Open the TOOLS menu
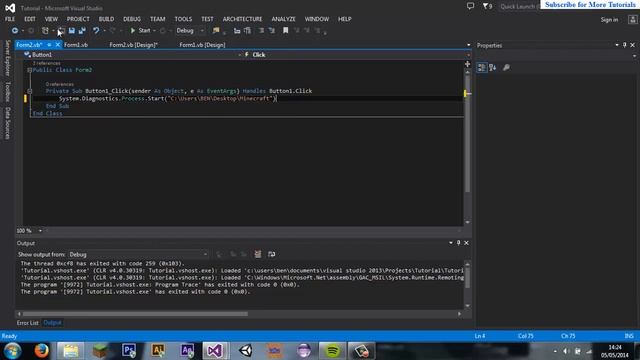Viewport: 640px width, 360px height. (x=183, y=19)
